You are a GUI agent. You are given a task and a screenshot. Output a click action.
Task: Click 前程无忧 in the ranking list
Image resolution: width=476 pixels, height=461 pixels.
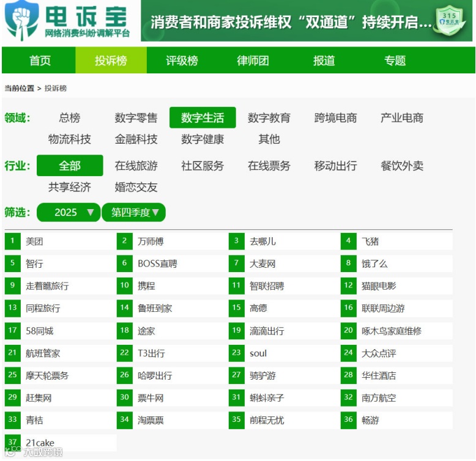(267, 421)
